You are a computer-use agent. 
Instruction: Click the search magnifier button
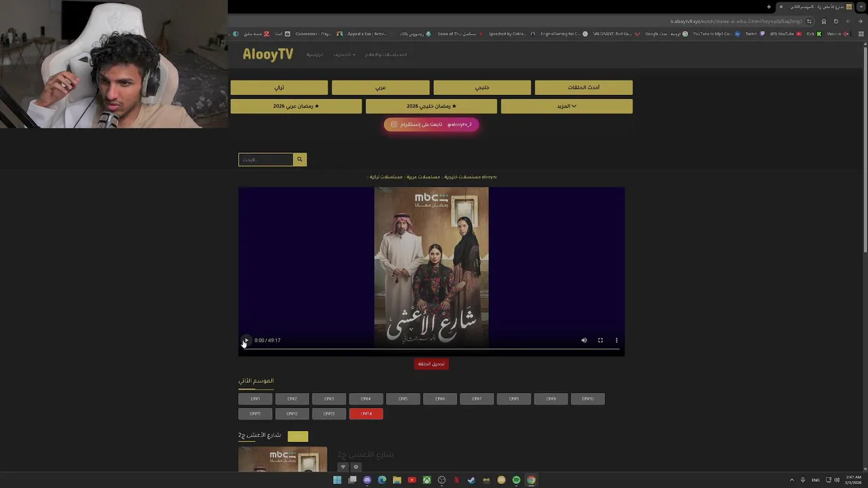point(300,159)
